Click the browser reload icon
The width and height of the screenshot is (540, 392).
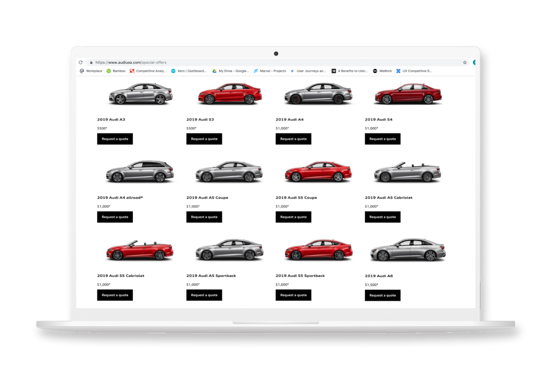click(x=81, y=62)
